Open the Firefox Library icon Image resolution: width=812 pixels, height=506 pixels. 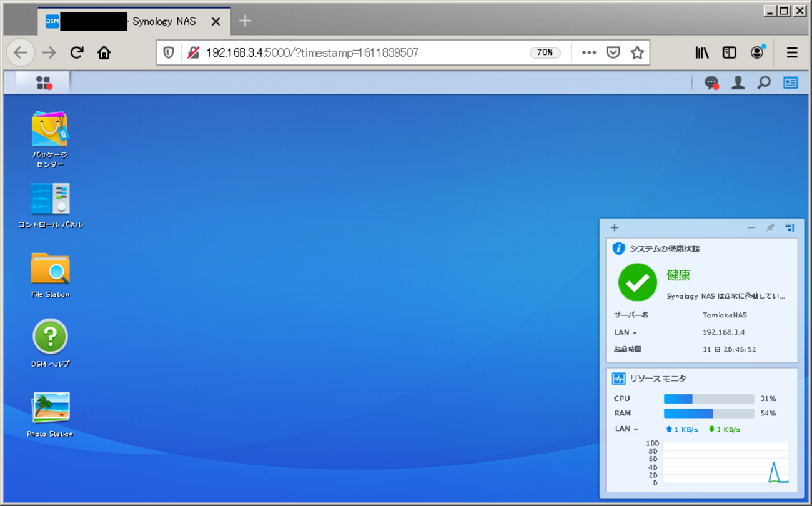[702, 52]
